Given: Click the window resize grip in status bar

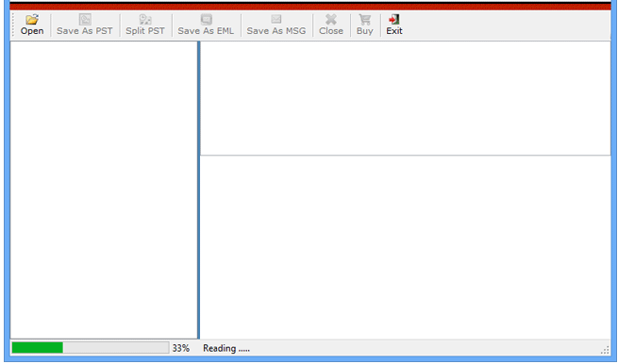Looking at the screenshot, I should (x=606, y=350).
